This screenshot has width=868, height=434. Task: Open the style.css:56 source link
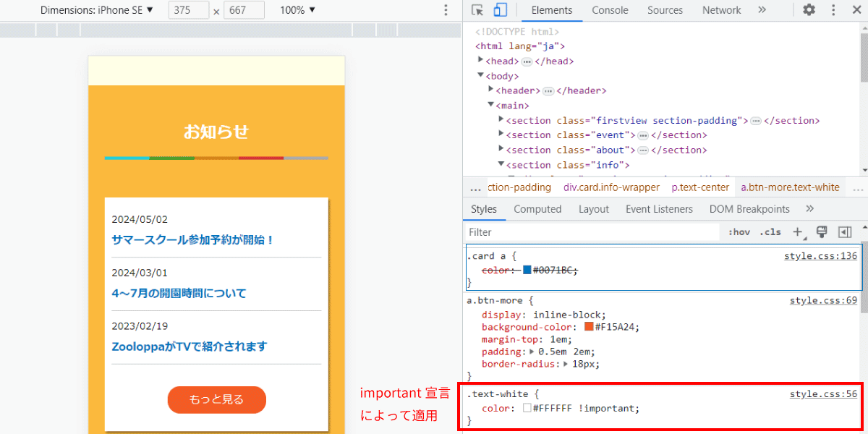click(x=823, y=394)
